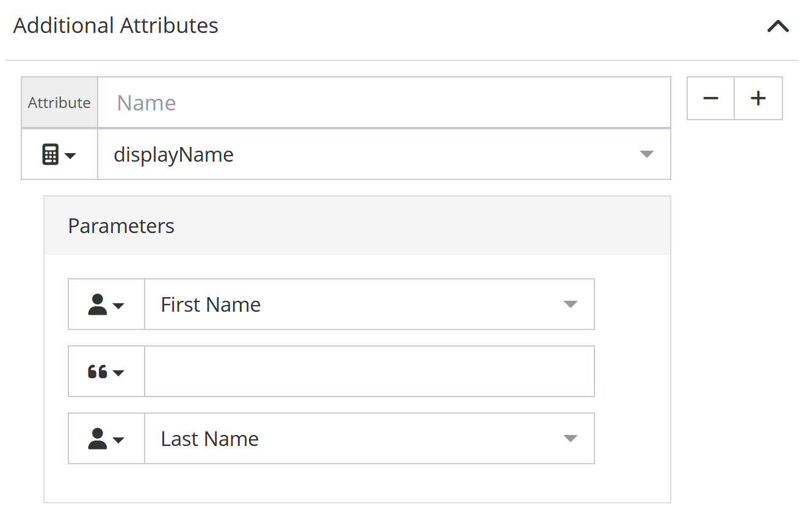Open caret beside the quotation mark icon
Viewport: 805px width, 532px height.
click(x=118, y=372)
